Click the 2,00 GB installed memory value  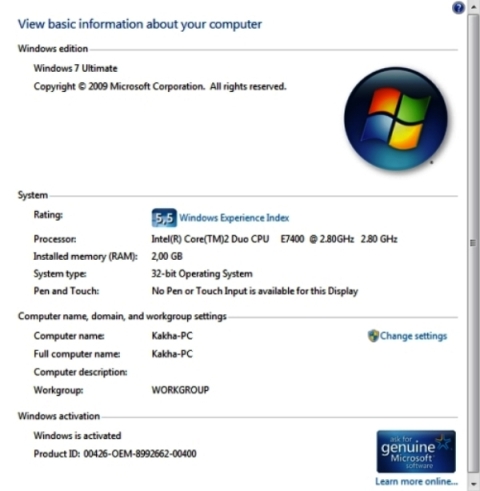167,256
